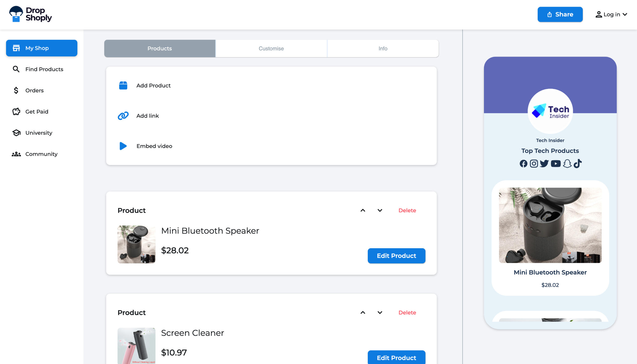Click the Twitter bird icon in preview
Screen dimensions: 637x364
[x=544, y=164]
